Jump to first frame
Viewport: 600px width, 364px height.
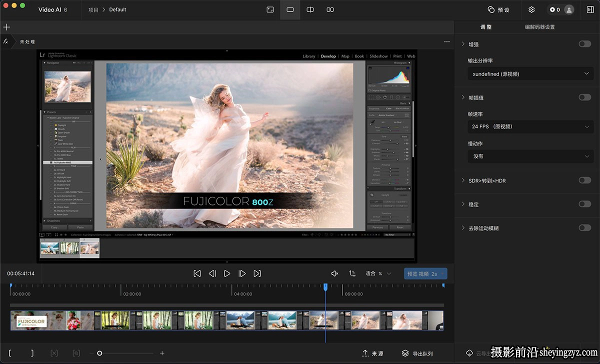point(197,273)
